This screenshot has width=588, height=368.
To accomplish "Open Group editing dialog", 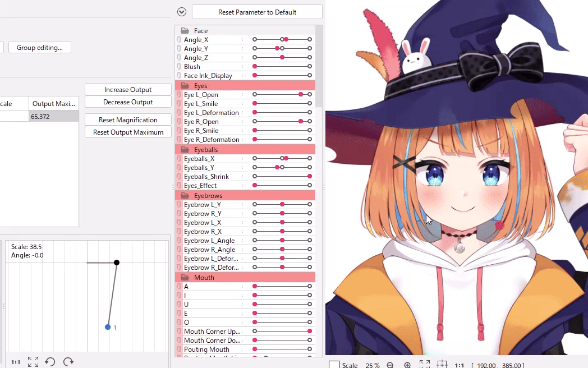I will pyautogui.click(x=40, y=48).
